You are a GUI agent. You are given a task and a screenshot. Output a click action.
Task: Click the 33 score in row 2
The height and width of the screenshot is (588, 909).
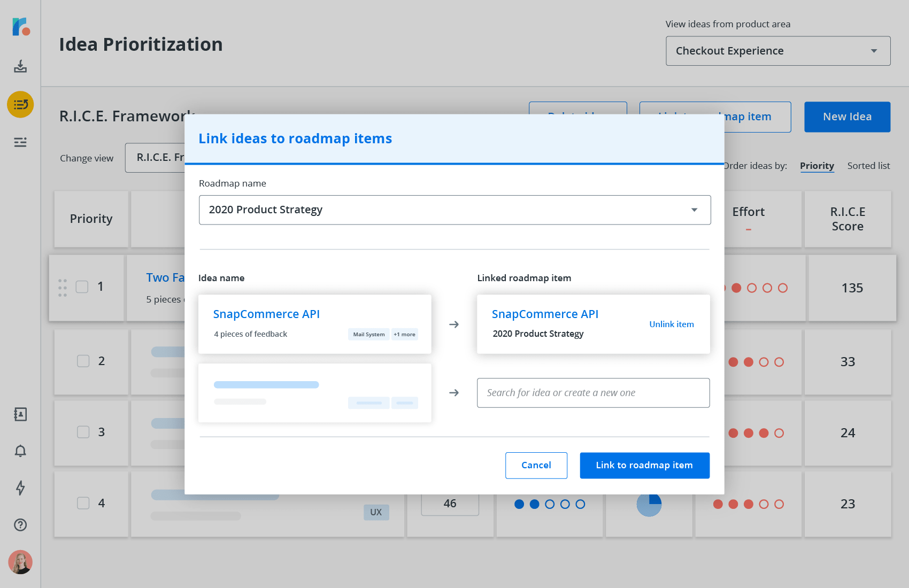point(848,362)
